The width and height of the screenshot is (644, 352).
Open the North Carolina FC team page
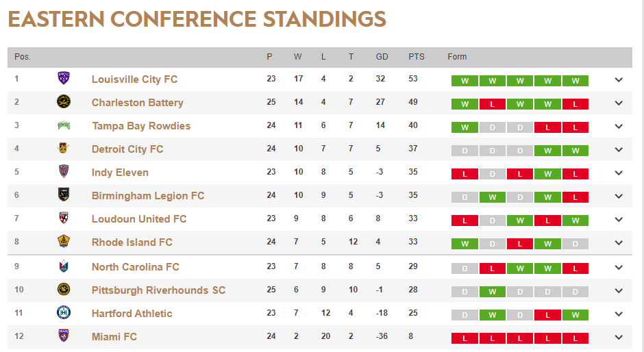coord(135,266)
